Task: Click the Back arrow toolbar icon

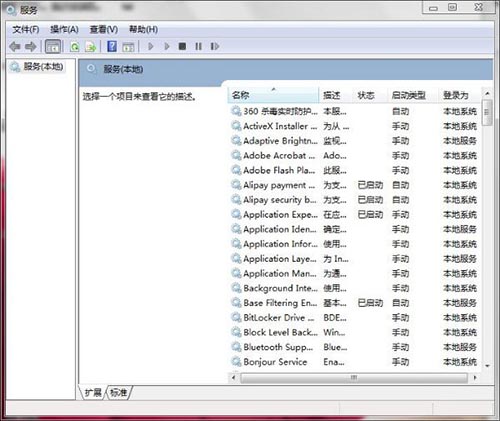Action: [15, 46]
